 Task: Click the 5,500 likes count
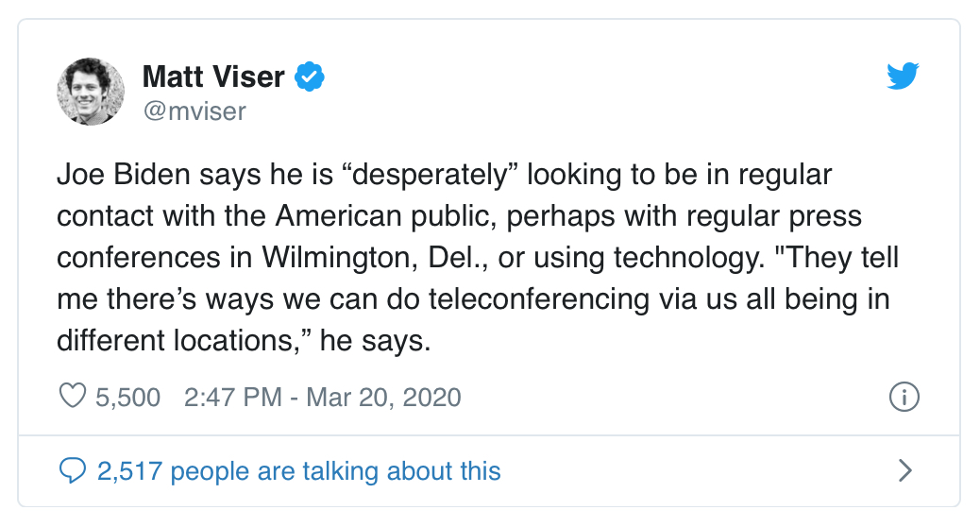[128, 398]
